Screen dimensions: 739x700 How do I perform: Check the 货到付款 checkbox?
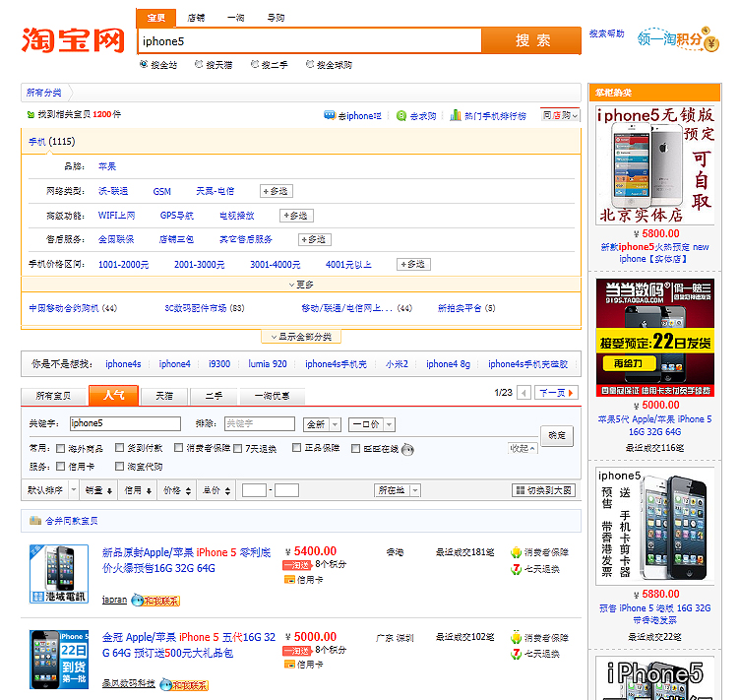coord(120,448)
